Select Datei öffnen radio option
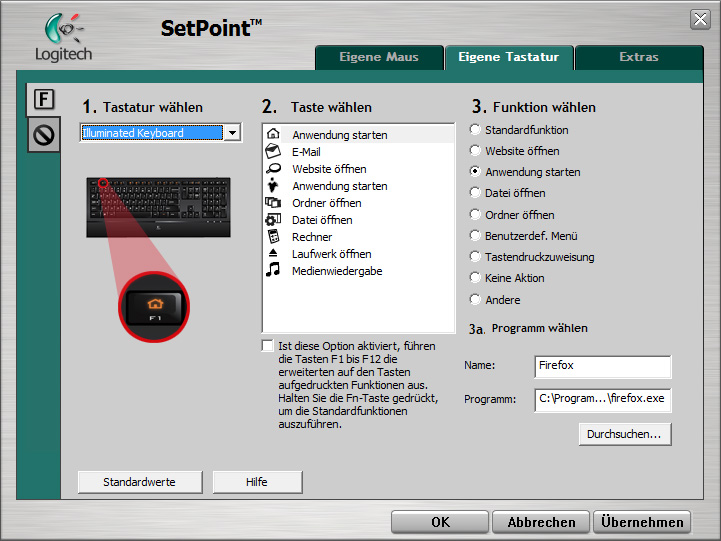 pos(475,193)
